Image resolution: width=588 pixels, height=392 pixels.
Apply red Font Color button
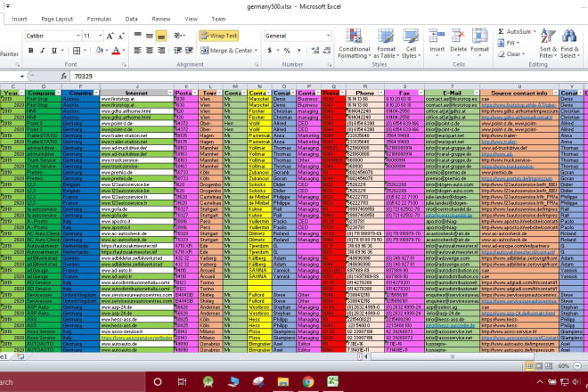116,50
